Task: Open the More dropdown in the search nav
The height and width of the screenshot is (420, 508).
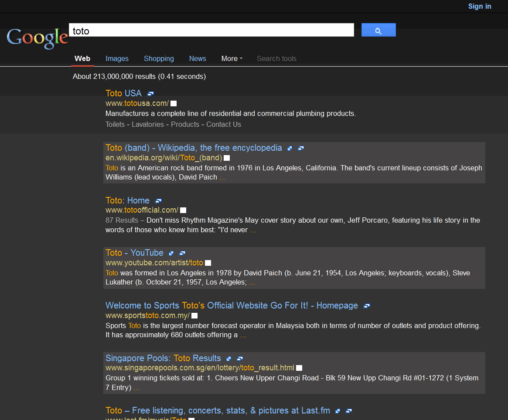Action: [232, 58]
